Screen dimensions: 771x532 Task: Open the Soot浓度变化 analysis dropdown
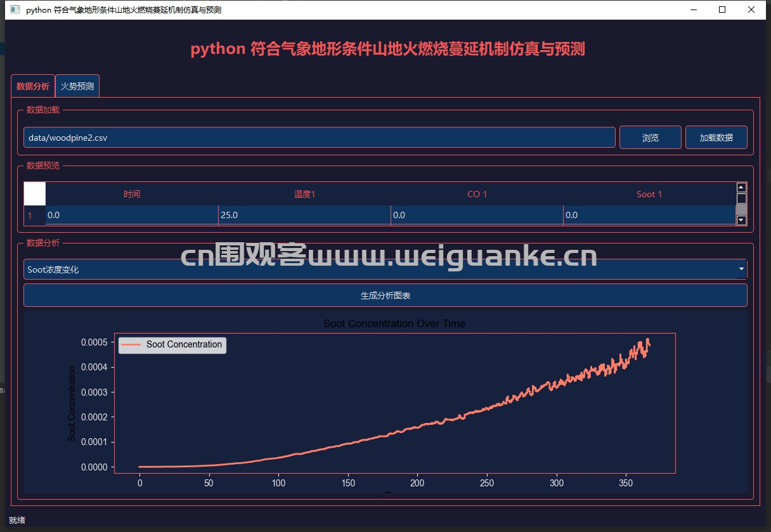(385, 269)
